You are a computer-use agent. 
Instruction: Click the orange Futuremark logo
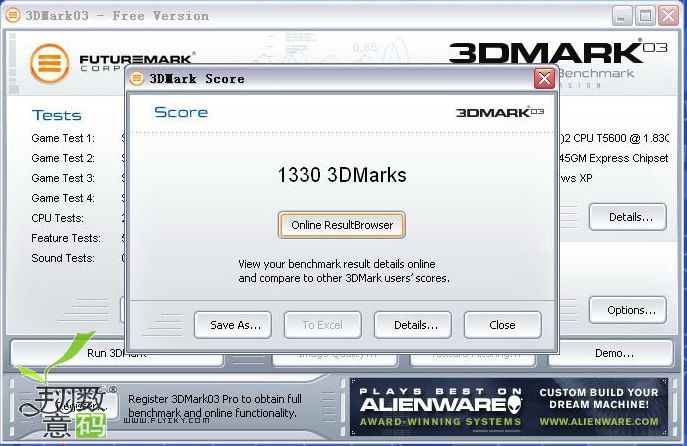point(50,64)
